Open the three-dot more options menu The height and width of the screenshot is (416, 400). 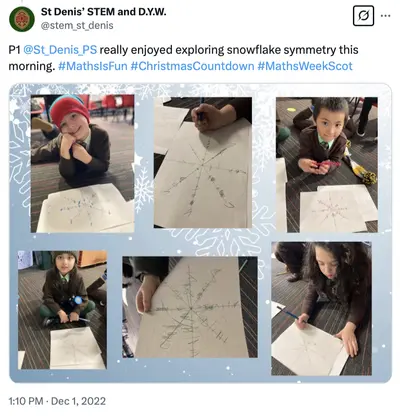point(385,16)
